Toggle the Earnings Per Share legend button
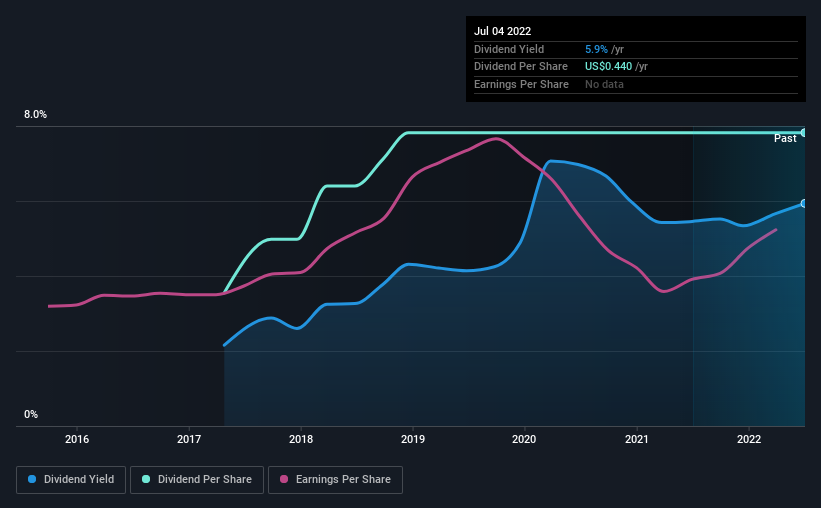 tap(335, 480)
